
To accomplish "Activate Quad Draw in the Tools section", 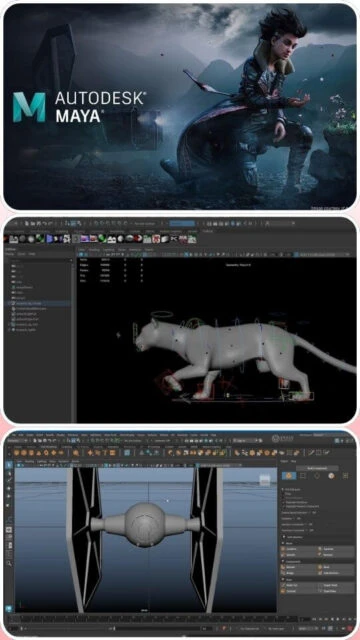I will click(336, 591).
